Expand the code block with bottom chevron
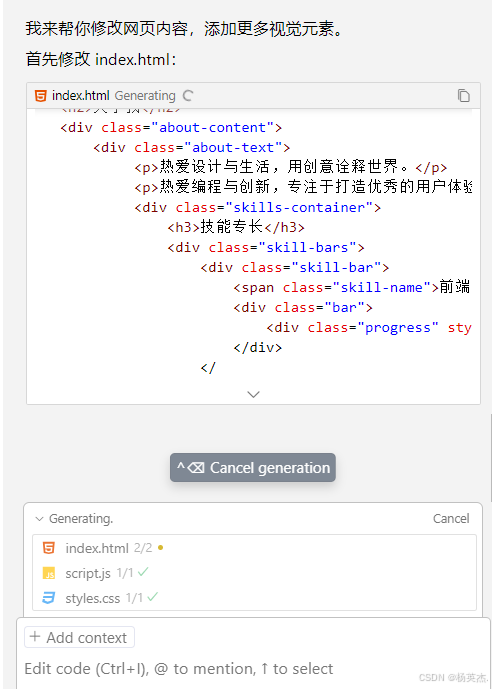The width and height of the screenshot is (492, 689). [253, 394]
